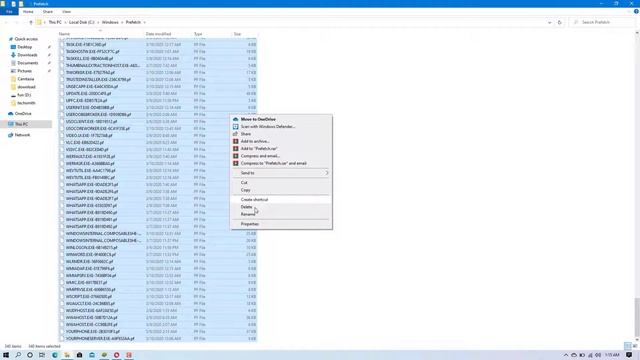Click the file icon of VLC.EXE row

62,142
